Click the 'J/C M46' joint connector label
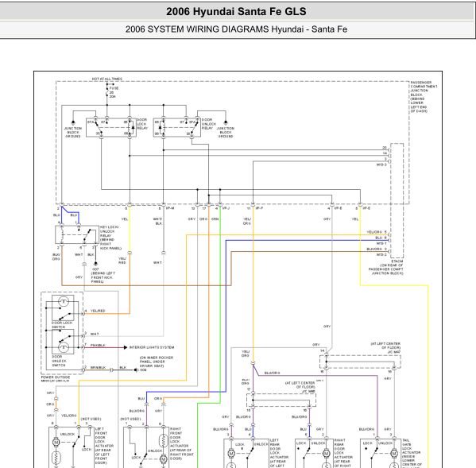476x468 pixels. coord(308,392)
